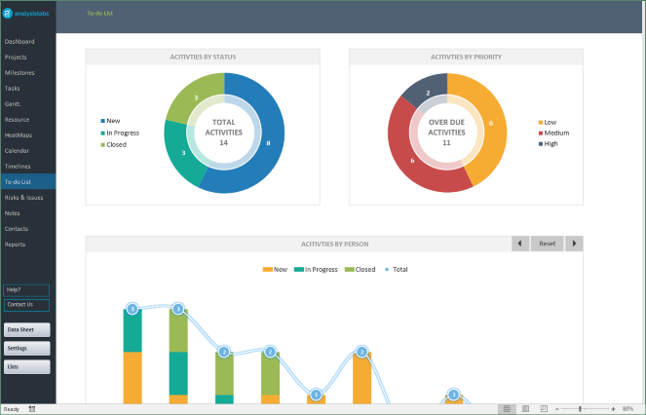This screenshot has width=646, height=415.
Task: Click the Lists button
Action: pos(27,367)
